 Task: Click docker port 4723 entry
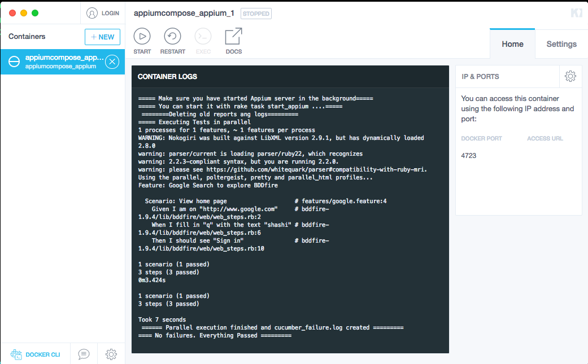[469, 155]
